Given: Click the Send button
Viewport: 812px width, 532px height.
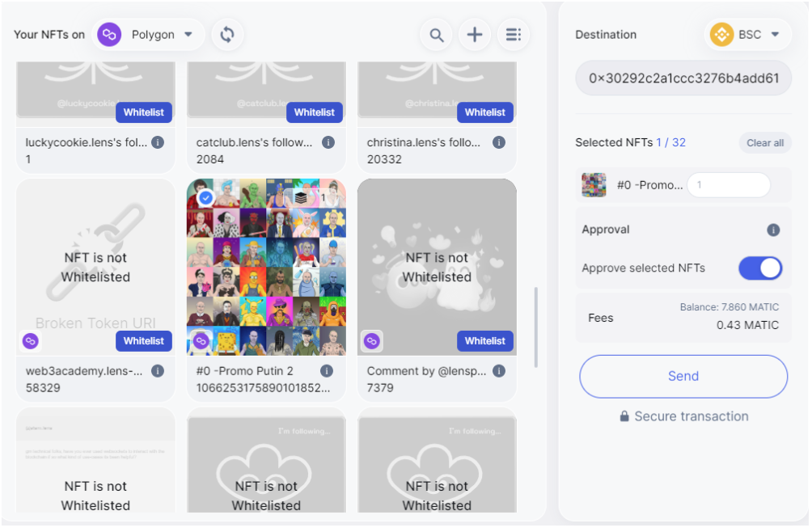Looking at the screenshot, I should [x=683, y=376].
